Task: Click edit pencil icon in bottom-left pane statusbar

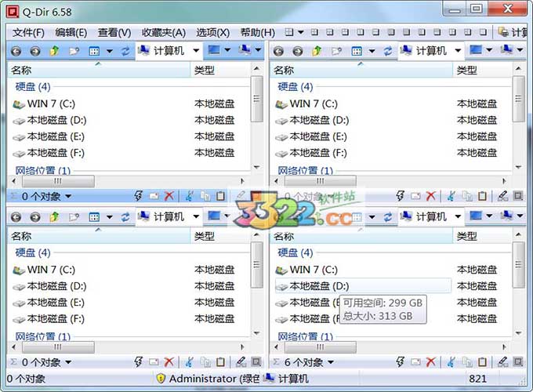Action: pos(241,362)
